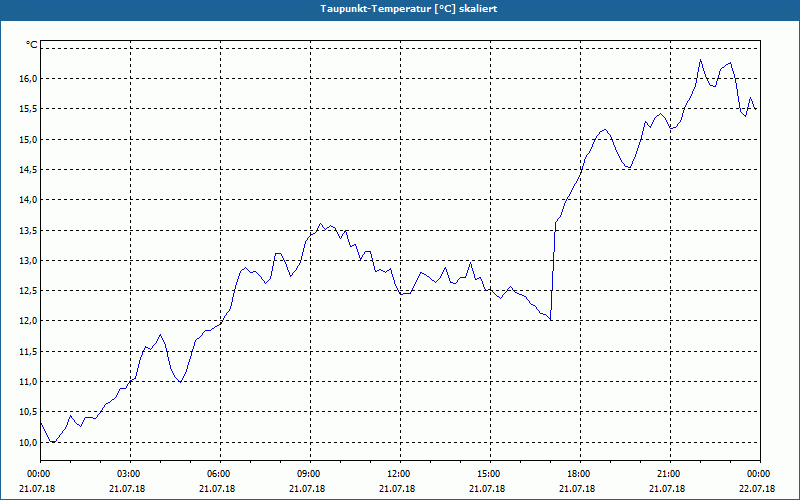The width and height of the screenshot is (800, 500).
Task: Click the 00:00 label above 22.07.18
Action: (x=760, y=473)
